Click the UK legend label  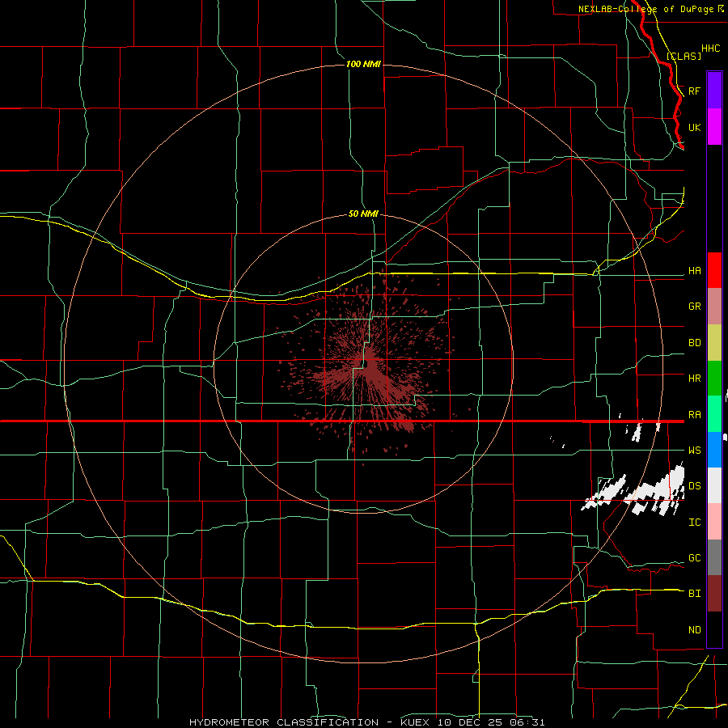point(694,127)
